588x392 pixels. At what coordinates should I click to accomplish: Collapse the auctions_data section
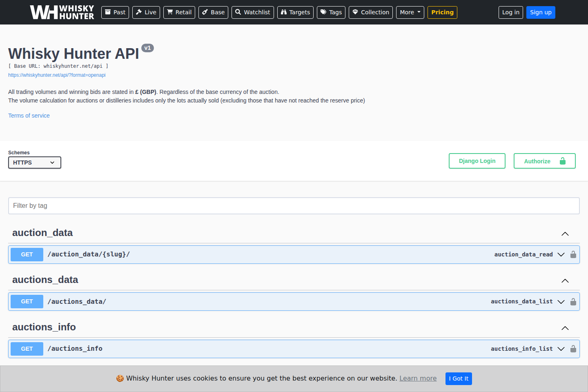(565, 281)
